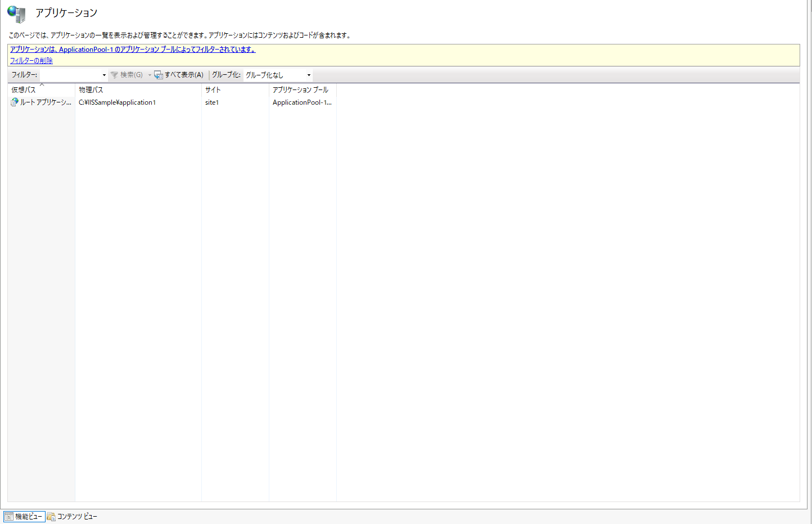
Task: Click the すべて表示(A) button
Action: 179,75
